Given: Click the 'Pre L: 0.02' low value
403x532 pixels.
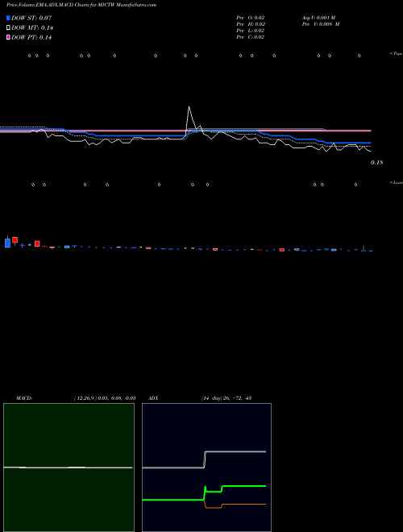Looking at the screenshot, I should [251, 31].
